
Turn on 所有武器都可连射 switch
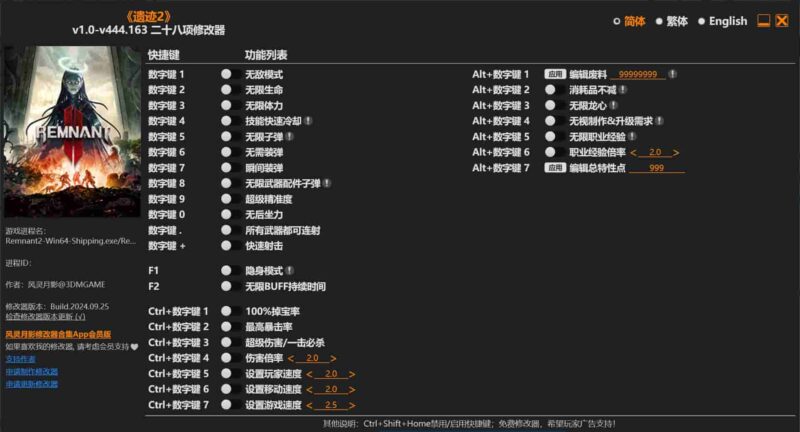tap(230, 230)
